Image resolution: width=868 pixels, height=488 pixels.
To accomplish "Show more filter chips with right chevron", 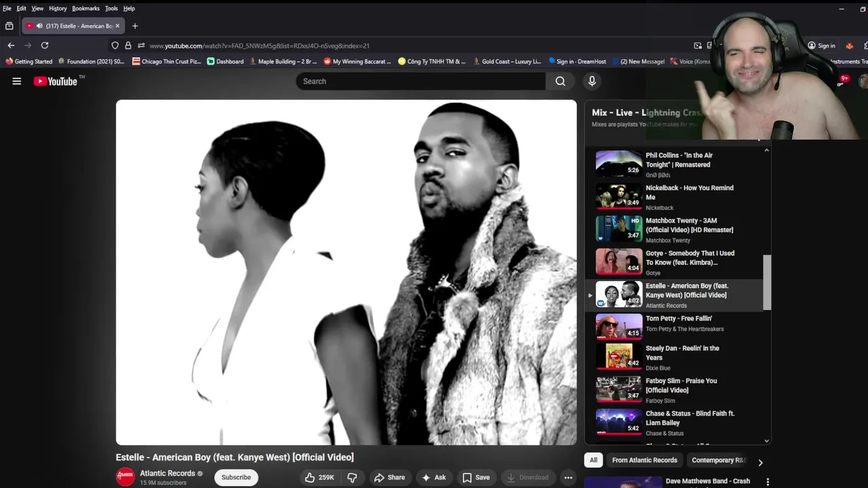I will [760, 463].
